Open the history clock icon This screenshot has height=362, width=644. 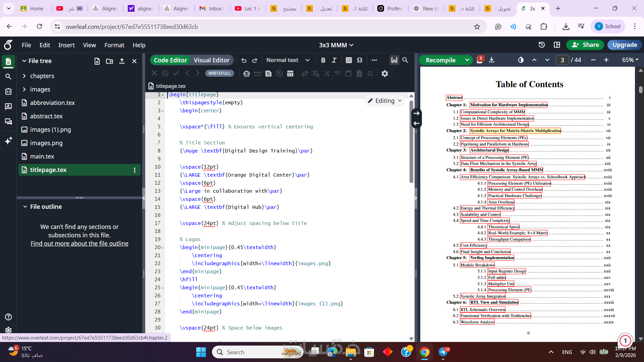[x=541, y=45]
